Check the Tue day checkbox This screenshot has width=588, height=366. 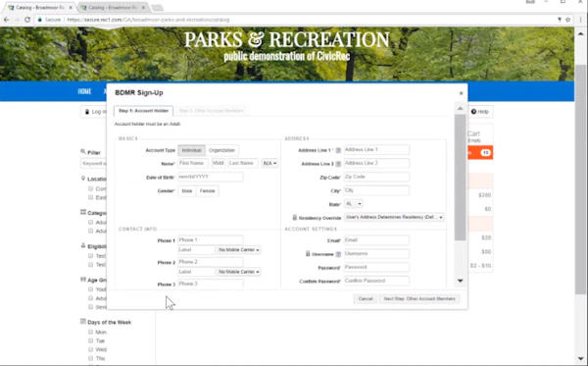[91, 340]
